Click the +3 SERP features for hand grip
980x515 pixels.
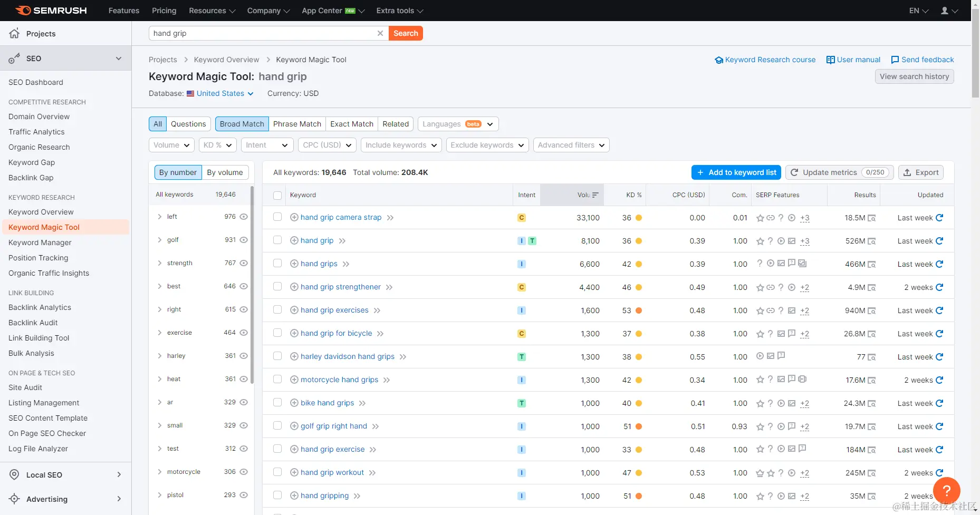(804, 241)
